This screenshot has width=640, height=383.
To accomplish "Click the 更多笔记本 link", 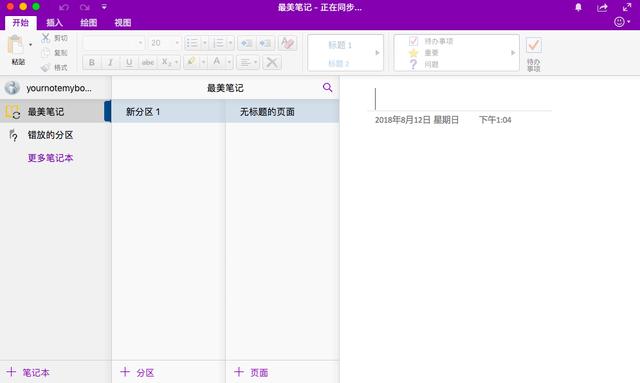I will [50, 158].
